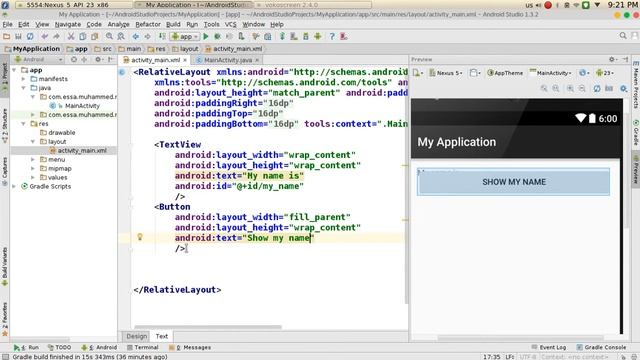Toggle the Captures tool window side tab
Viewport: 640px width, 360px height.
(4, 171)
